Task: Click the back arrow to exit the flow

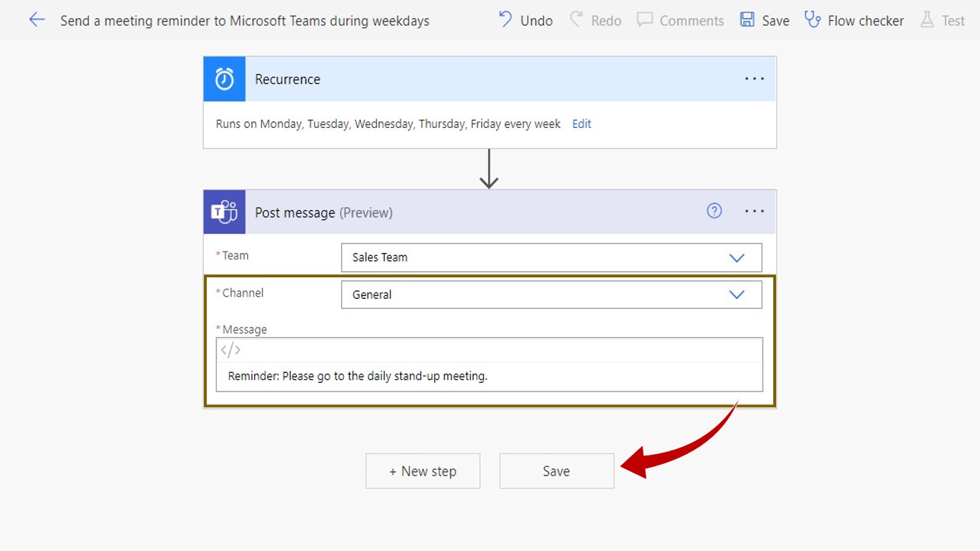Action: (37, 20)
